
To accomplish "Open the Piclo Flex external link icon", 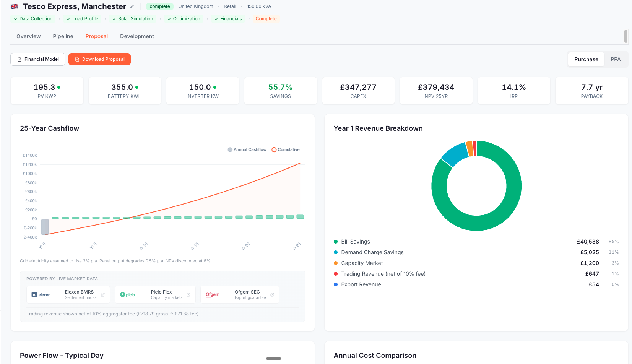I will pyautogui.click(x=188, y=295).
